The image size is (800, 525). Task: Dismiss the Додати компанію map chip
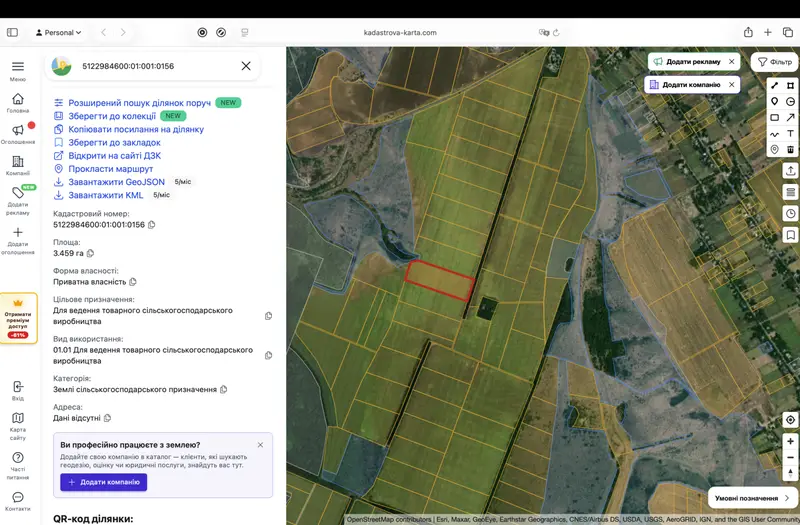point(732,85)
